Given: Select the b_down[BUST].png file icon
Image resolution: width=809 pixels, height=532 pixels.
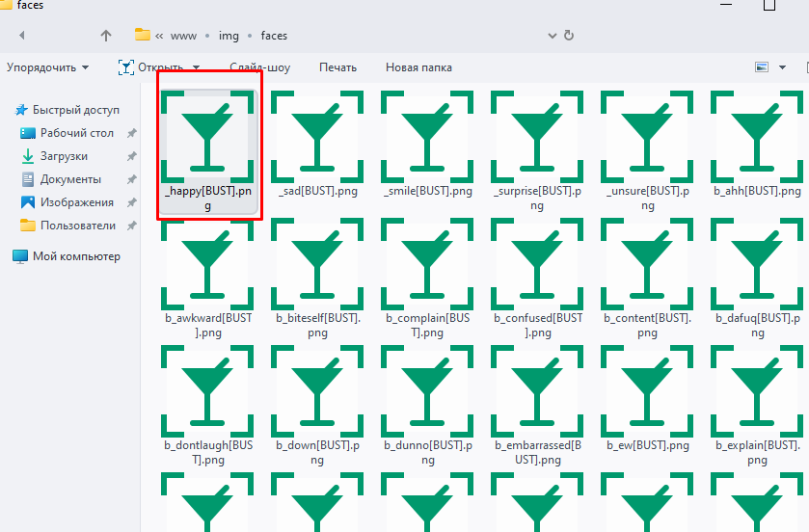Looking at the screenshot, I should (x=317, y=392).
